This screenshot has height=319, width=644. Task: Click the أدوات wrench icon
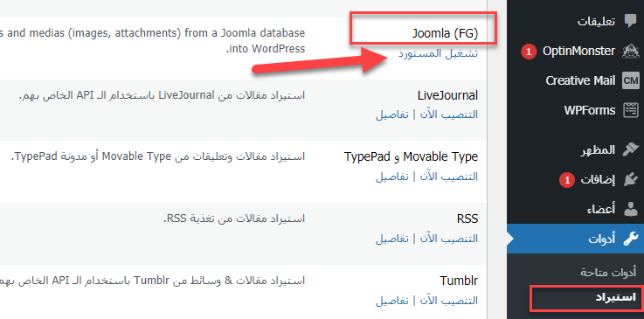tap(630, 239)
